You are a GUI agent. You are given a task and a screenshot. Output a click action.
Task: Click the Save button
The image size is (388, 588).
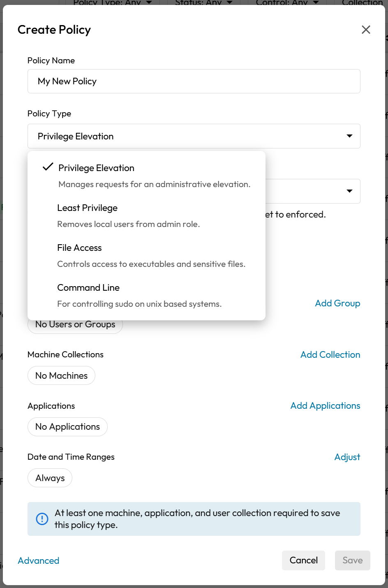tap(352, 560)
